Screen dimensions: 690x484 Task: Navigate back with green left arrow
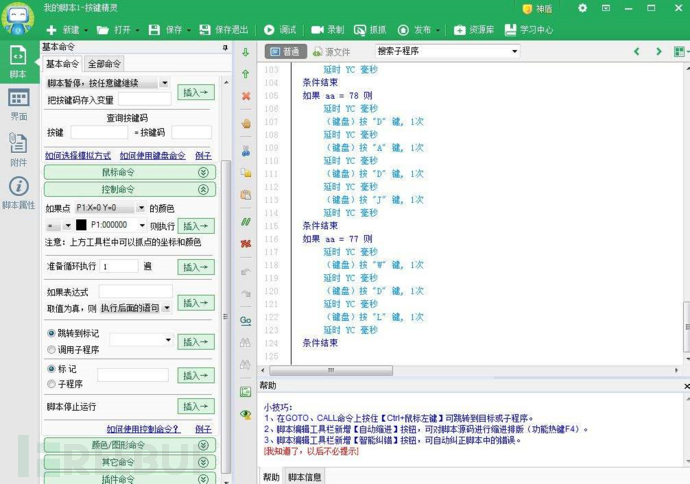pos(636,51)
